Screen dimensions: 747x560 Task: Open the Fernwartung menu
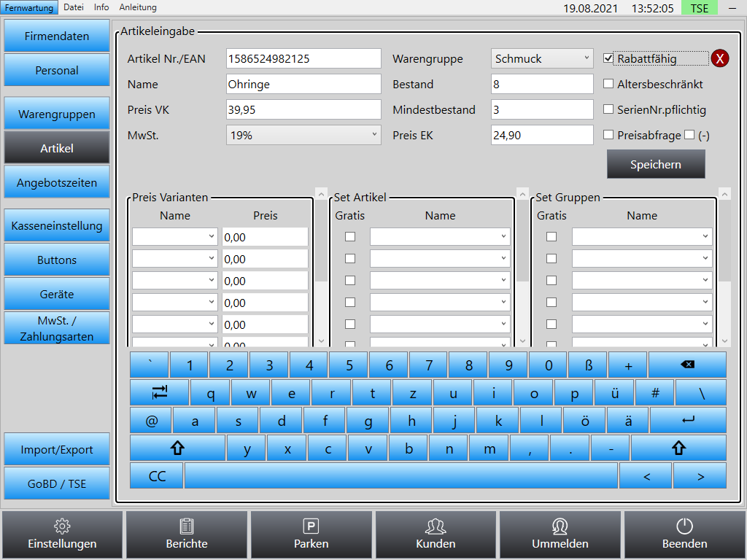point(29,7)
